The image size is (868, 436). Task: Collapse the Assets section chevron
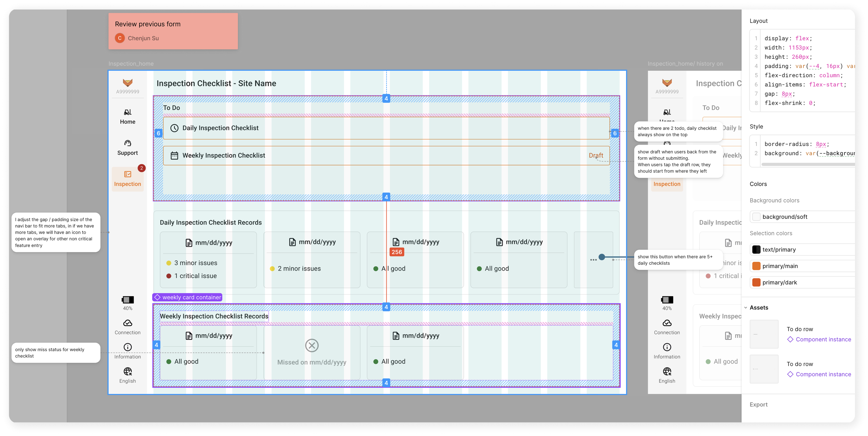point(746,308)
